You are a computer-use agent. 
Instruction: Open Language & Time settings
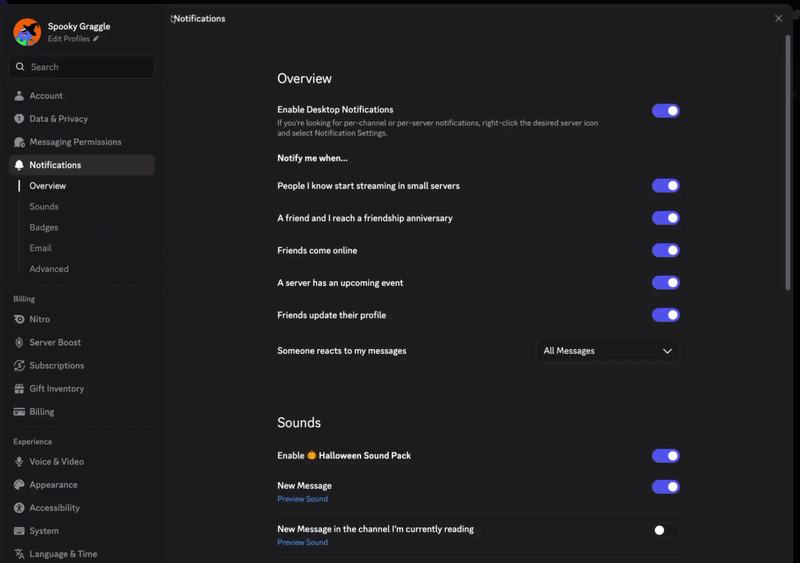[x=82, y=554]
